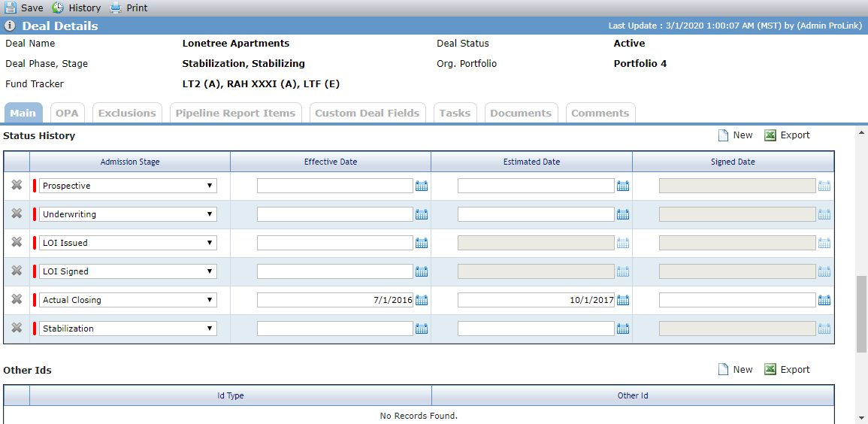
Task: Click Actual Closing Effective Date 7/1/2016 field
Action: point(335,300)
